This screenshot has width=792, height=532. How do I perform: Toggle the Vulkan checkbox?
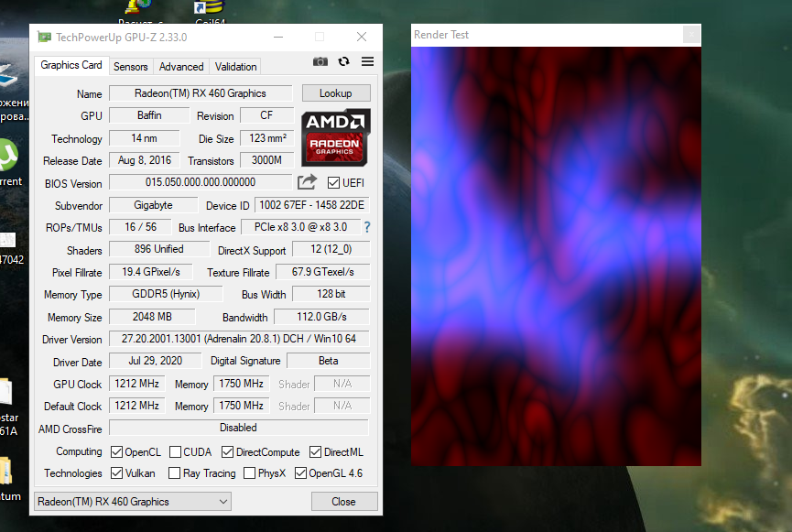coord(116,472)
